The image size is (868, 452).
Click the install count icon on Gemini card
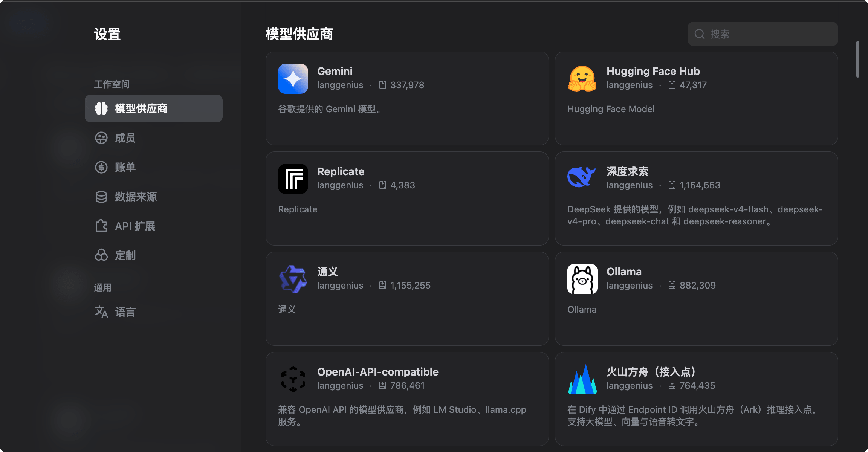point(383,85)
